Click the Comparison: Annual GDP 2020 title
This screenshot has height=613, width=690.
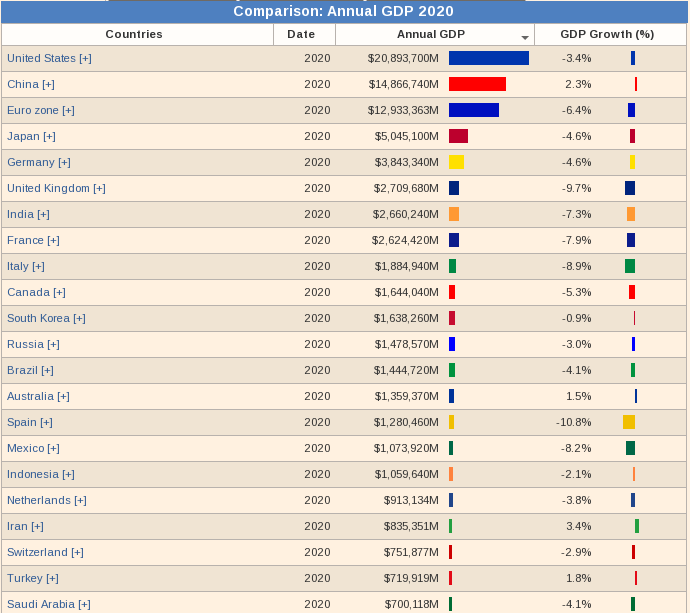click(x=343, y=11)
